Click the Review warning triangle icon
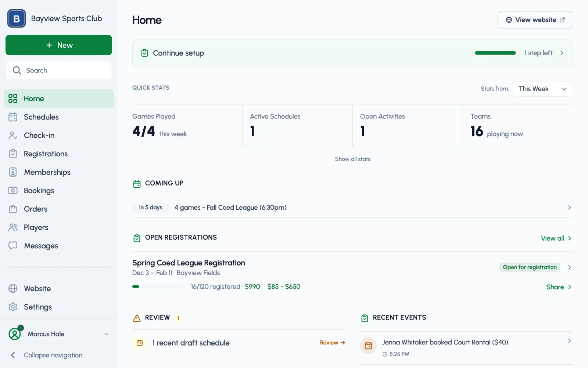The width and height of the screenshot is (588, 368). pos(137,318)
